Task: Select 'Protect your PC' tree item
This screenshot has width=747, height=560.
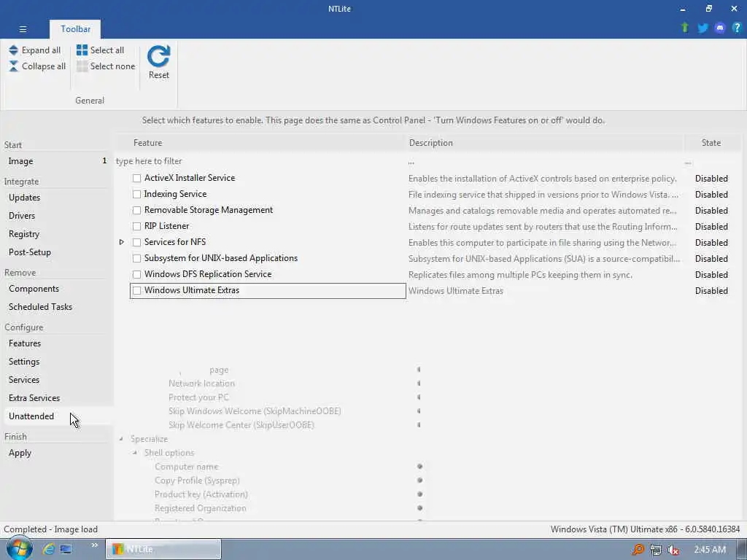Action: (x=198, y=397)
